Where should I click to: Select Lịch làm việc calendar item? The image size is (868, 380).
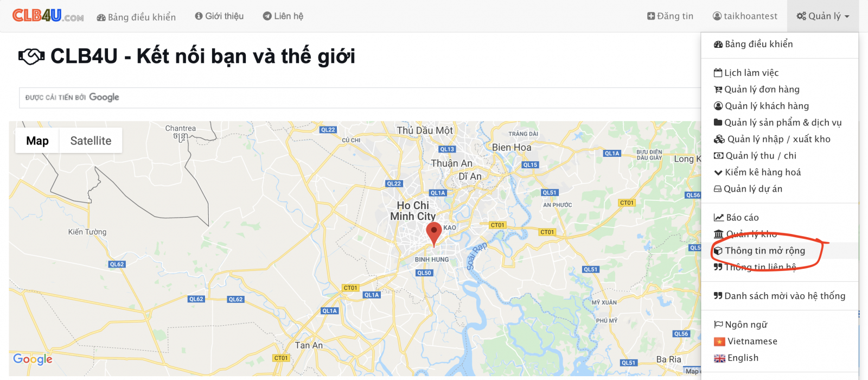coord(746,73)
